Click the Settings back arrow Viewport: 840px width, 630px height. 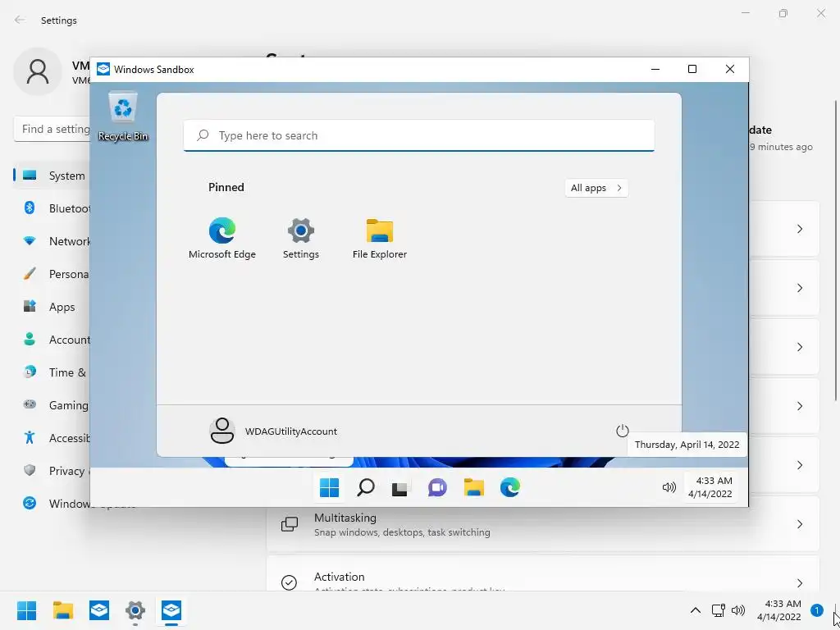(x=20, y=20)
